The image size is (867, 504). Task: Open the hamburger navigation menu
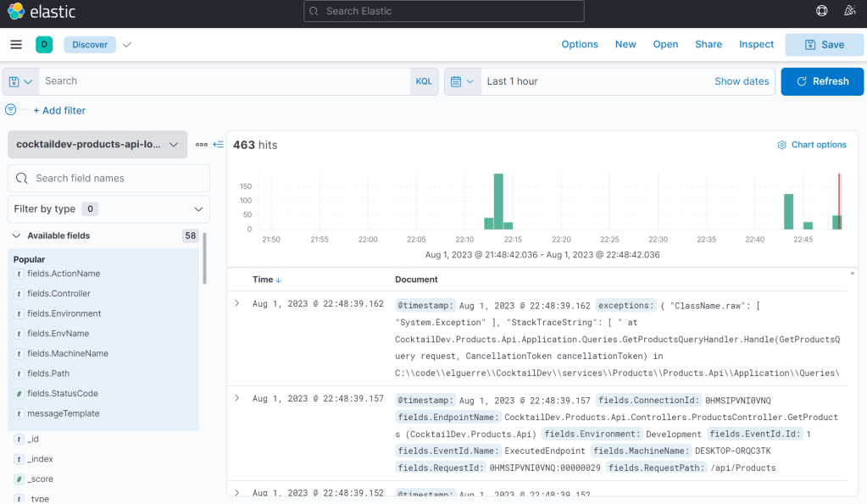point(16,45)
